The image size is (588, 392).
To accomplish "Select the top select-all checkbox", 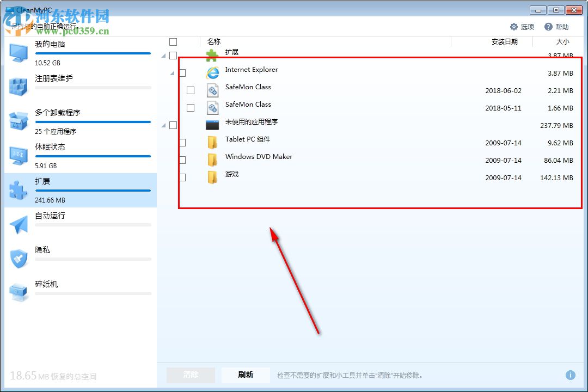I will coord(173,41).
